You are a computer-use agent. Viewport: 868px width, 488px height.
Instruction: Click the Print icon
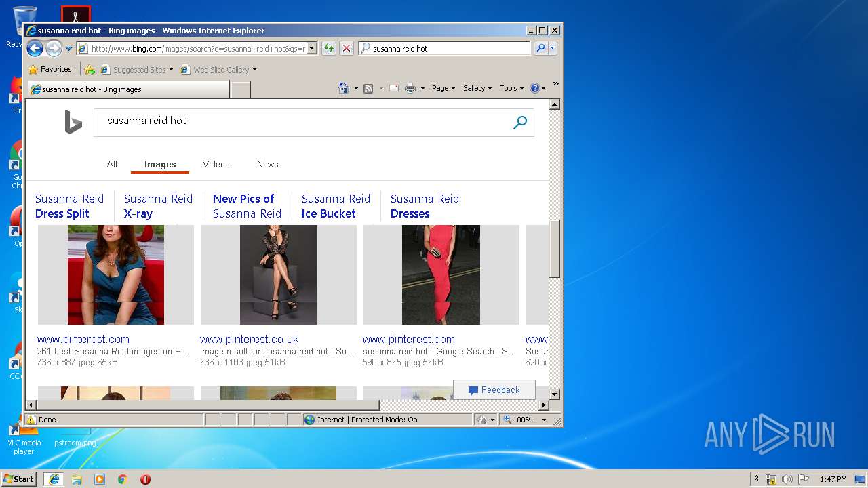tap(410, 88)
